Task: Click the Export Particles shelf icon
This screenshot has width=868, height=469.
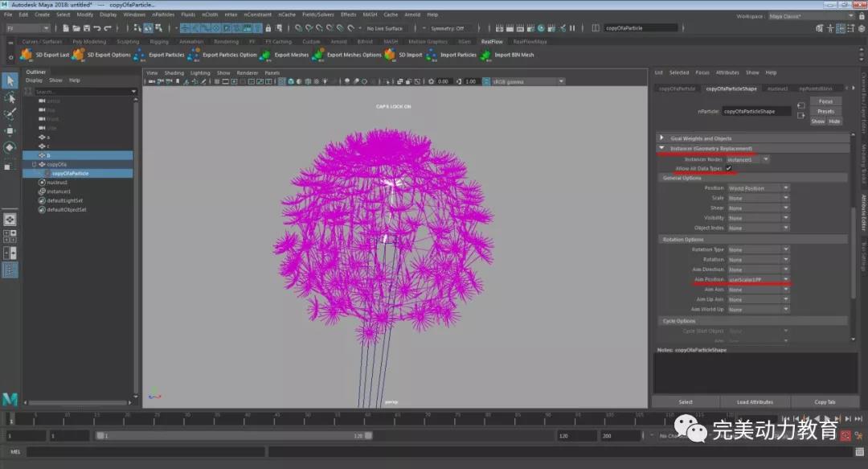Action: (x=141, y=55)
